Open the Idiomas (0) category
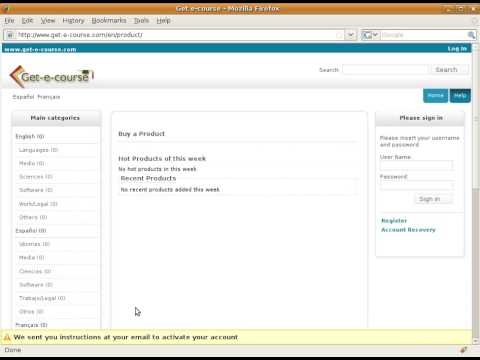Screen dimensions: 480x360 34,244
